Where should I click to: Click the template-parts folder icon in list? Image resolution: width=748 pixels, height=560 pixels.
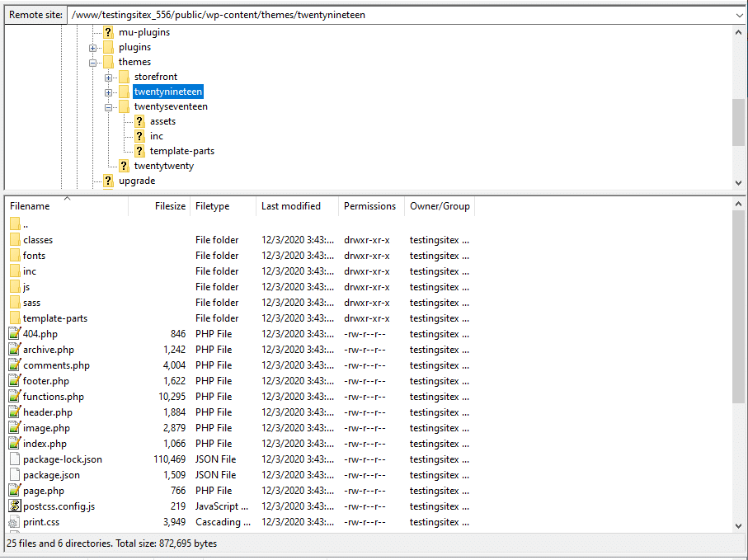(15, 318)
